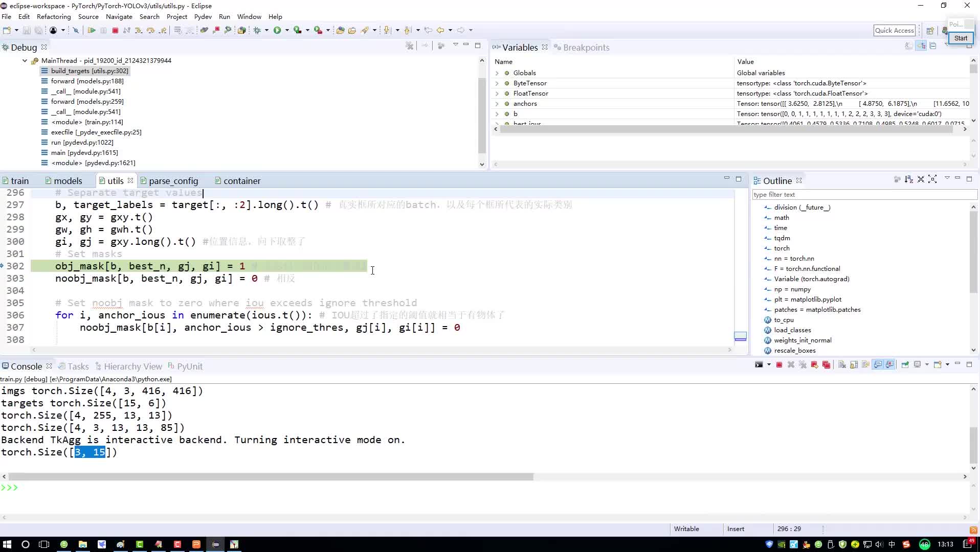
Task: Select rescale_boxes in the Outline
Action: 794,351
